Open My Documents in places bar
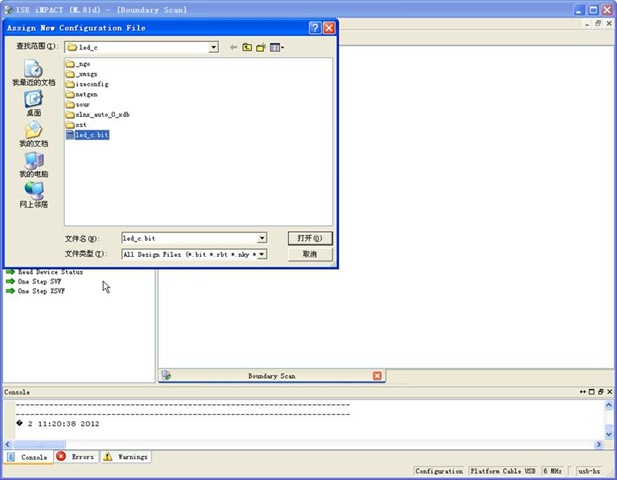617x480 pixels. click(33, 134)
